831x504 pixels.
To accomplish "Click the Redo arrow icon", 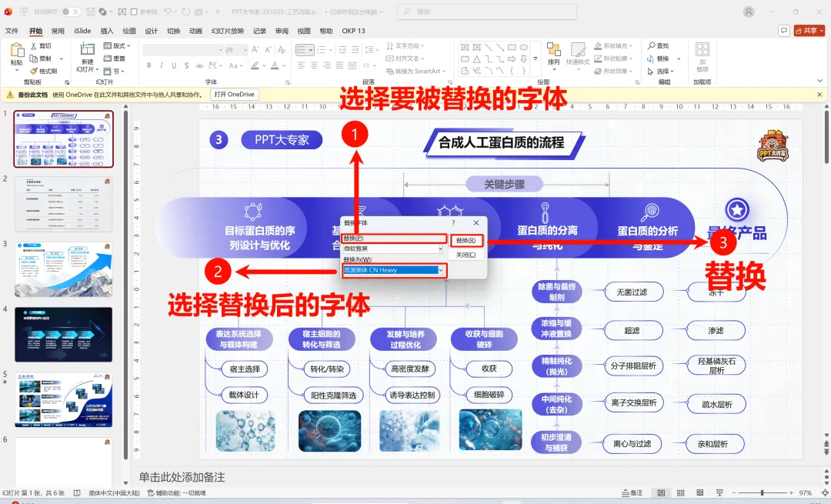I will coord(186,12).
